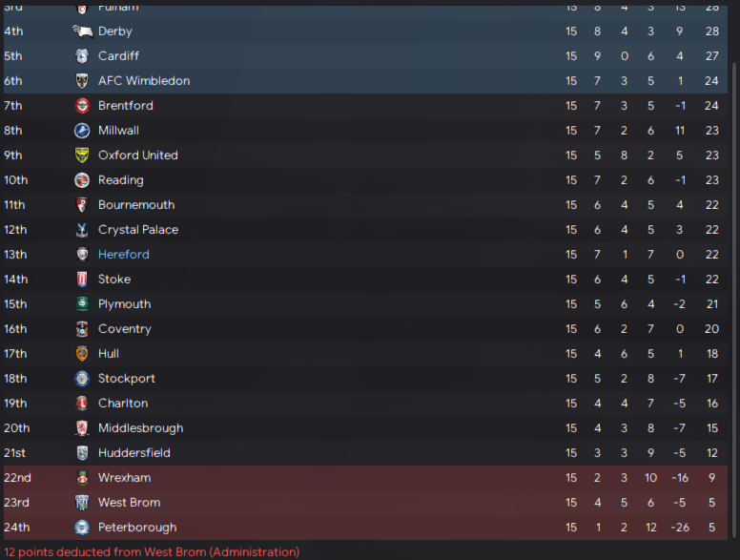Open the Hereford team link

tap(124, 255)
